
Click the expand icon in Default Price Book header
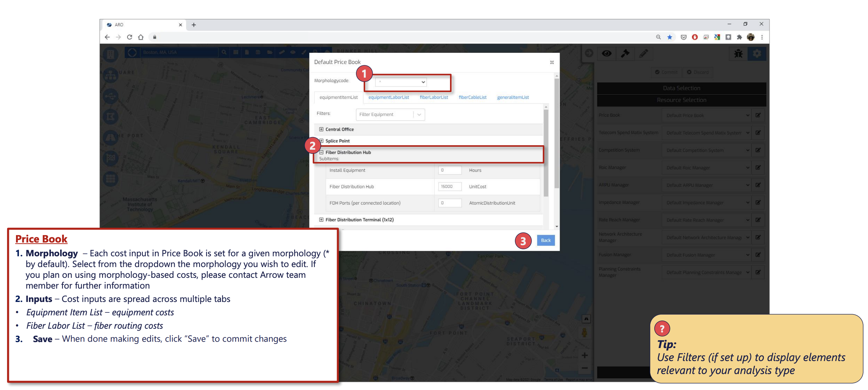click(552, 62)
